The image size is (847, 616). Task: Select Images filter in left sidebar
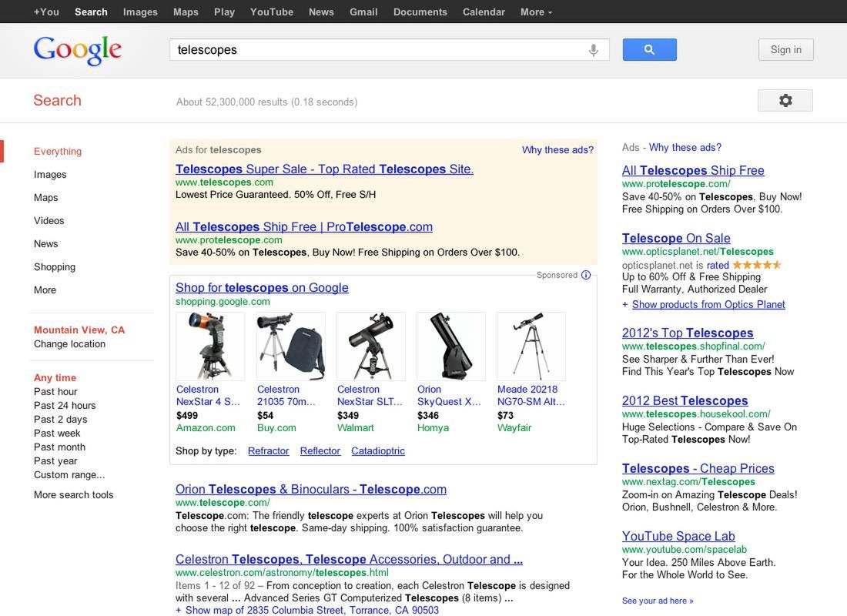(x=50, y=175)
